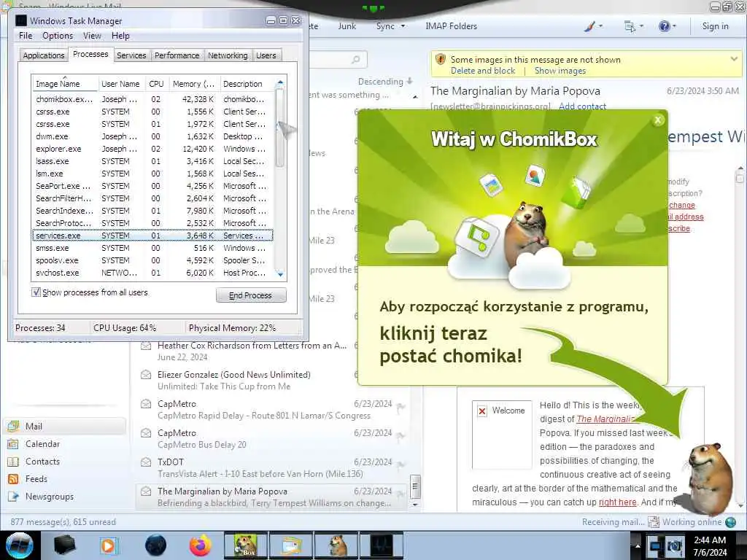Switch to the Performance tab
The image size is (747, 560).
click(x=177, y=55)
